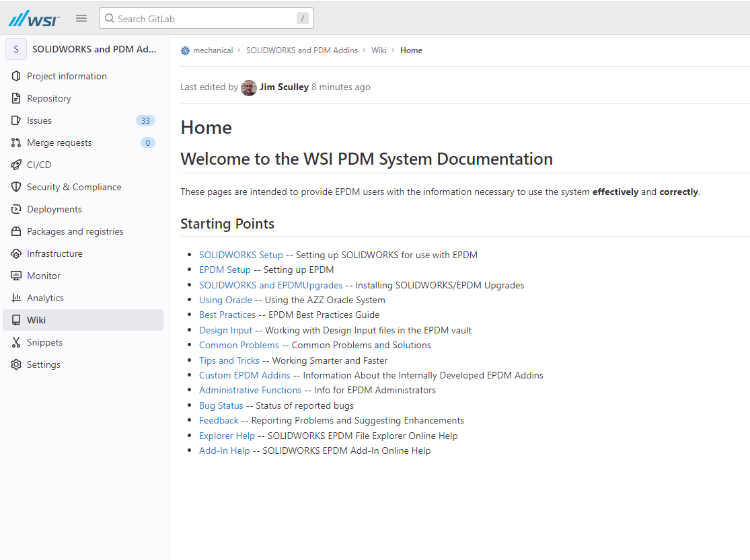The height and width of the screenshot is (560, 750).
Task: Click the CI/CD rocket icon
Action: [16, 165]
